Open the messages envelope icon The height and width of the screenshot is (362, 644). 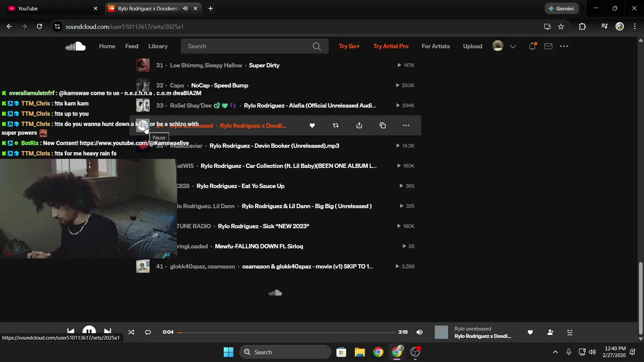click(548, 46)
